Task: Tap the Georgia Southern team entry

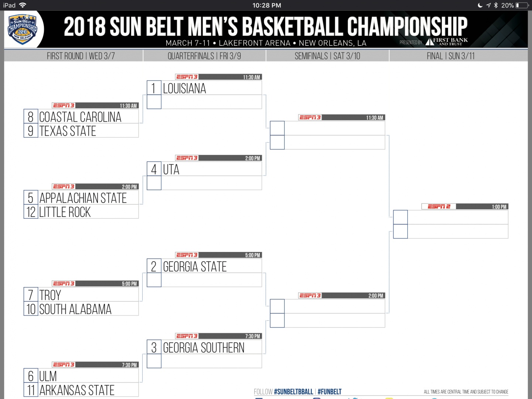Action: (204, 347)
